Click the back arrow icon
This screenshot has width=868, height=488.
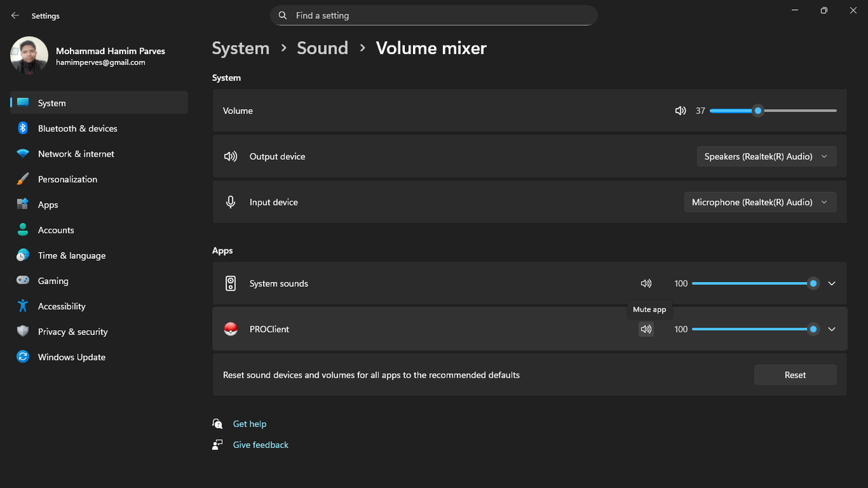pos(15,16)
